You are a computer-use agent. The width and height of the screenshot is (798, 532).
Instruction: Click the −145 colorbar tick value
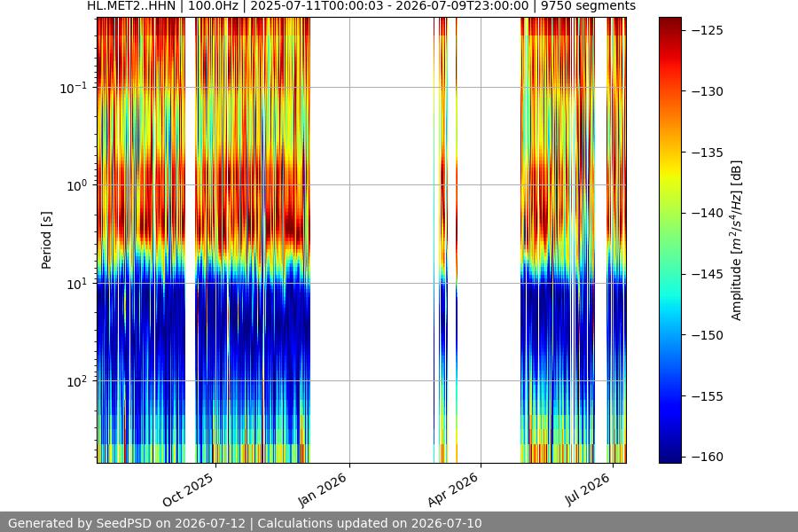(x=707, y=274)
